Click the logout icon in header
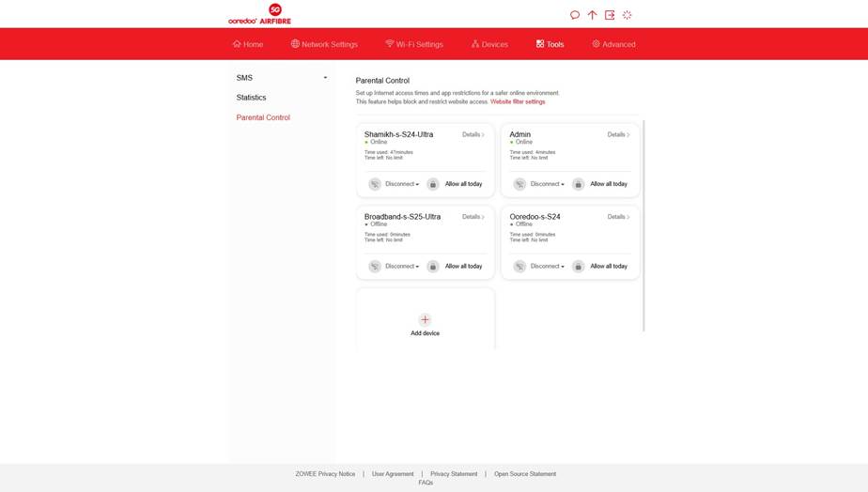 coord(610,15)
